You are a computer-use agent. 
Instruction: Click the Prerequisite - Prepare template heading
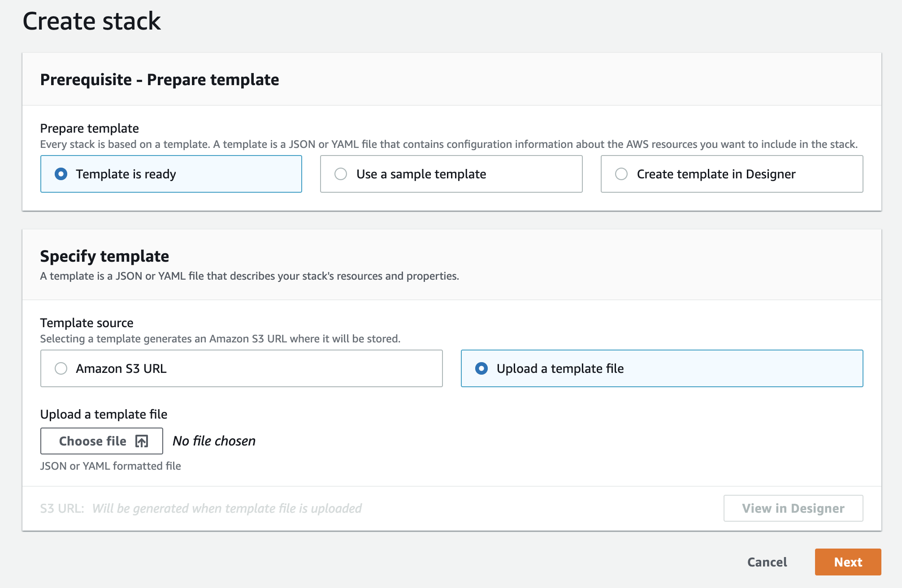coord(160,80)
